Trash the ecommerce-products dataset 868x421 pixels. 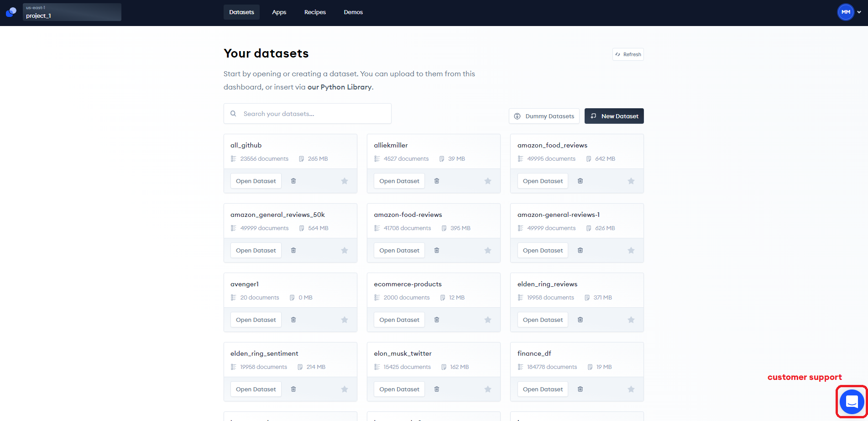coord(437,320)
